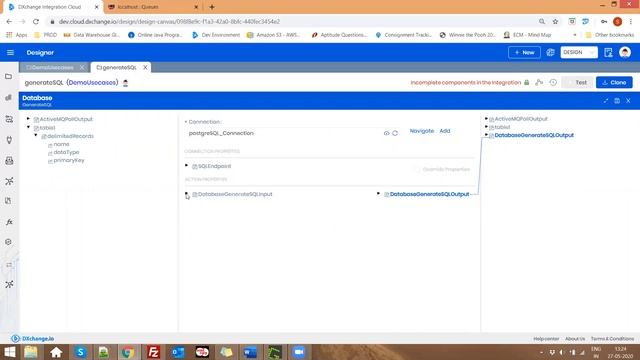
Task: Open Skype from the taskbar
Action: click(x=80, y=352)
